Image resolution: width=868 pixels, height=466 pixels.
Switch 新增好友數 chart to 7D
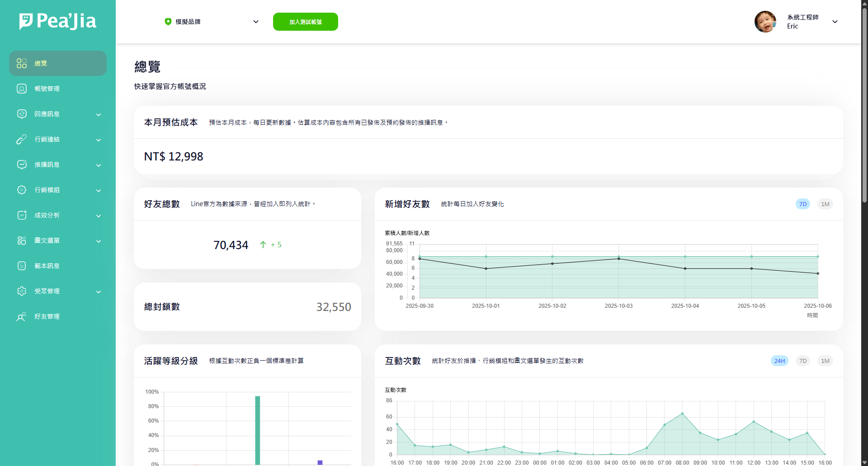802,204
